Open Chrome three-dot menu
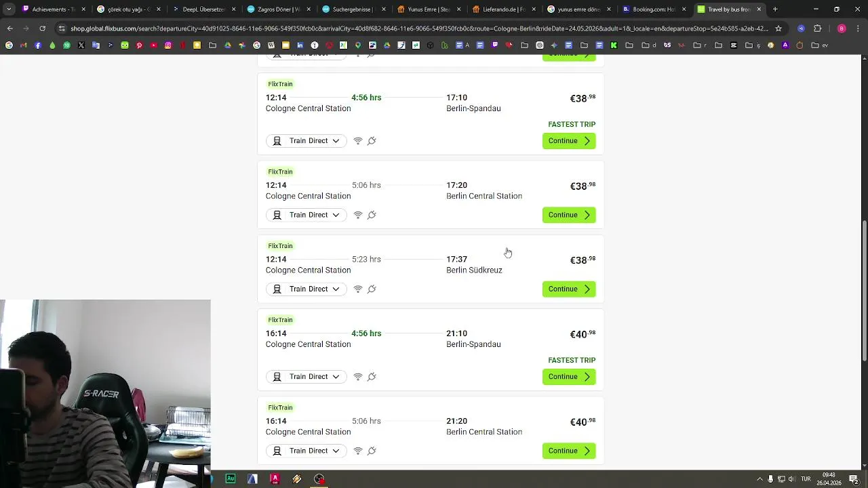 859,28
